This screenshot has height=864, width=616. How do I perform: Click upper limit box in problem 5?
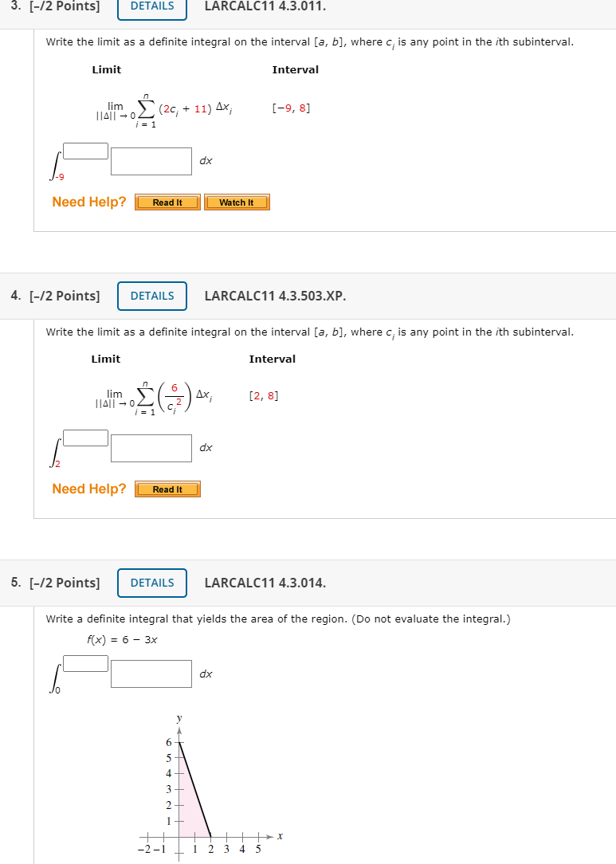pyautogui.click(x=84, y=662)
